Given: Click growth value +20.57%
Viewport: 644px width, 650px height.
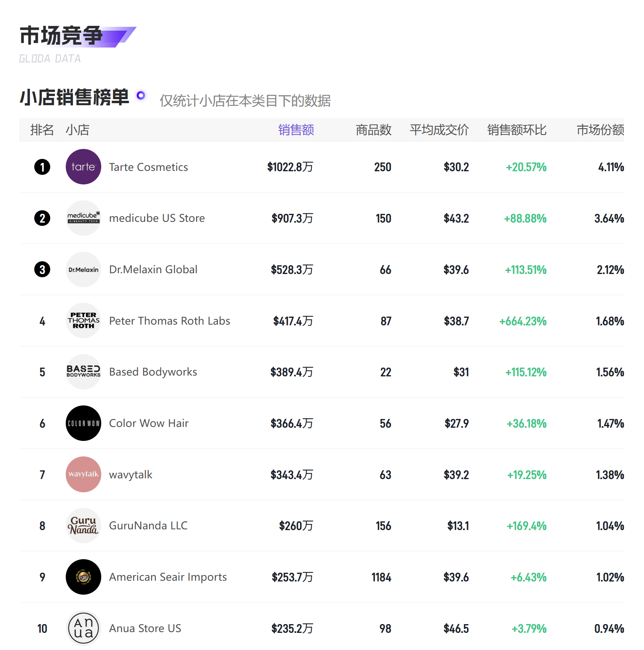Looking at the screenshot, I should (526, 167).
